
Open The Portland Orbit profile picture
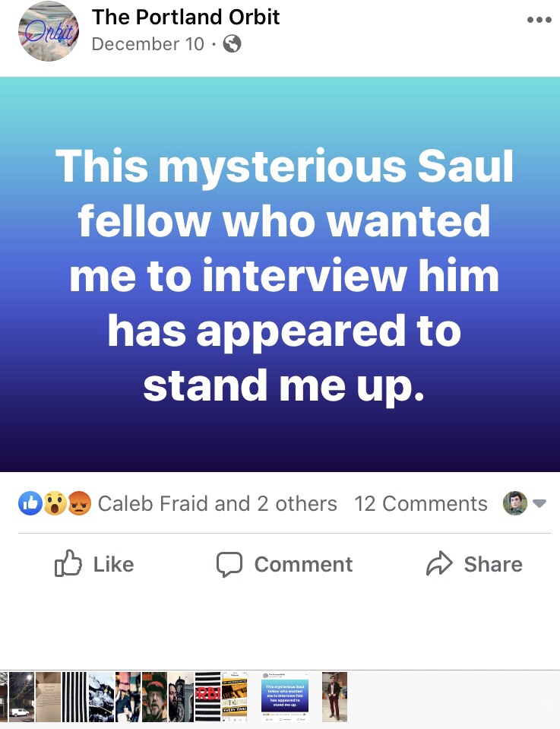point(47,31)
